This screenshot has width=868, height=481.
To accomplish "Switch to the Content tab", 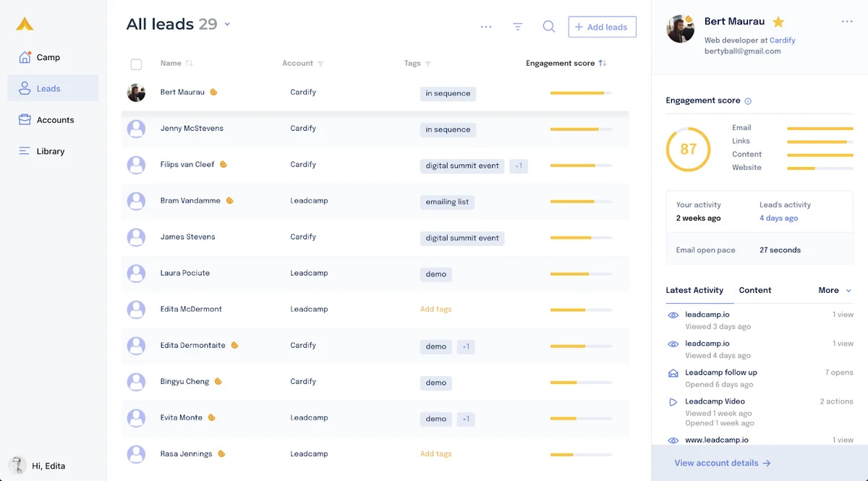I will tap(755, 290).
